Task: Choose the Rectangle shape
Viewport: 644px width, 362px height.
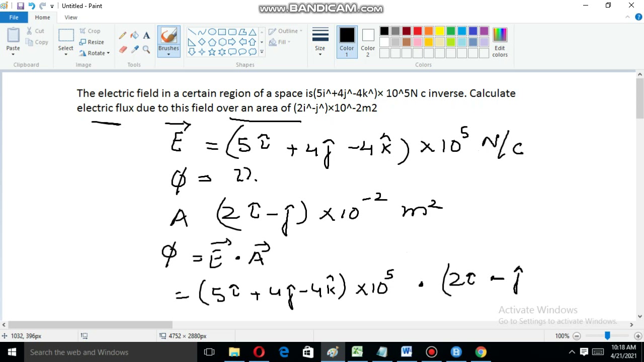Action: coord(222,32)
